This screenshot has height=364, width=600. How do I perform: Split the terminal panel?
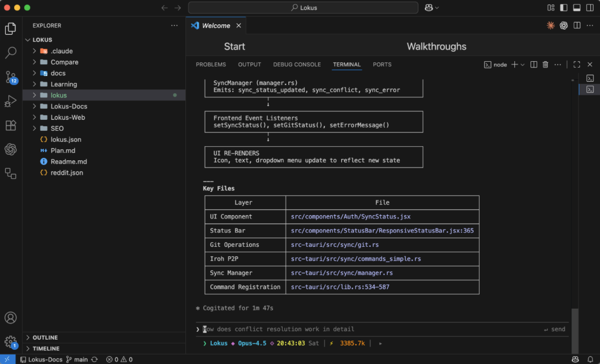[x=533, y=64]
